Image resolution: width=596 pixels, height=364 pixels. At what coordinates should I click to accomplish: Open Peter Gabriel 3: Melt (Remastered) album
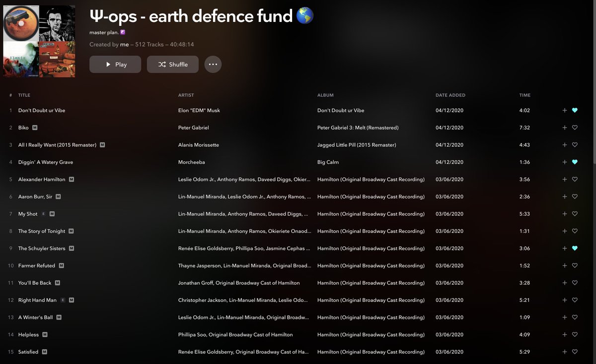358,128
